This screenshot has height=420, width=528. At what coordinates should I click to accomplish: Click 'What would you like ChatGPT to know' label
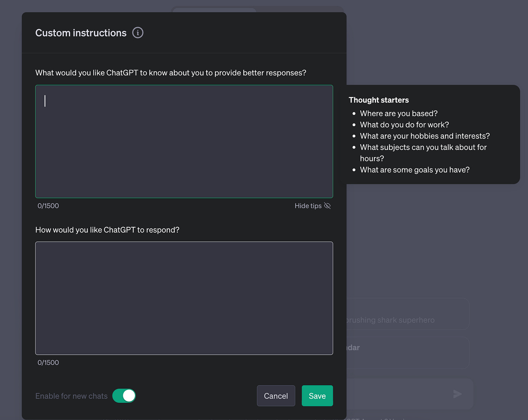click(x=171, y=73)
